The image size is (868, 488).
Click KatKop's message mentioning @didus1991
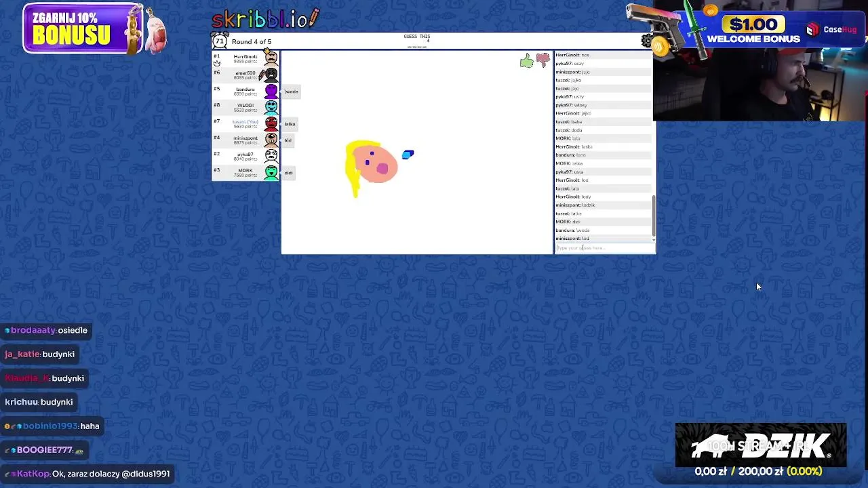click(87, 474)
